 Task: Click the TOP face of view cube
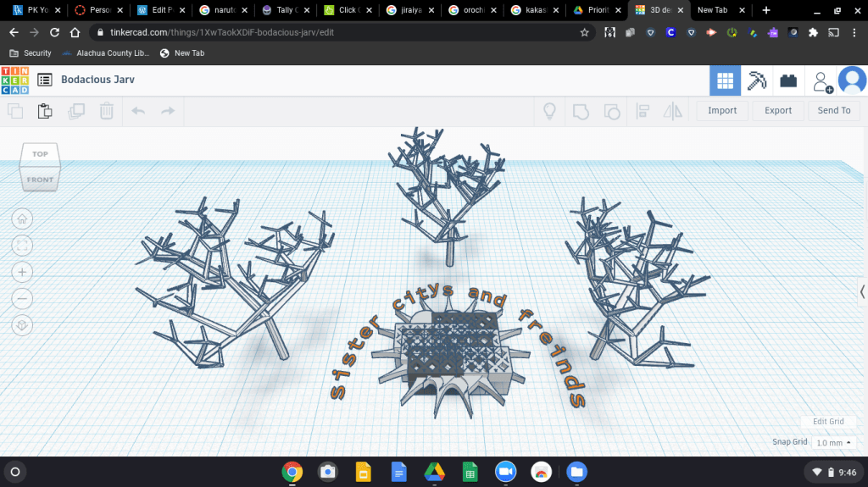pyautogui.click(x=40, y=154)
